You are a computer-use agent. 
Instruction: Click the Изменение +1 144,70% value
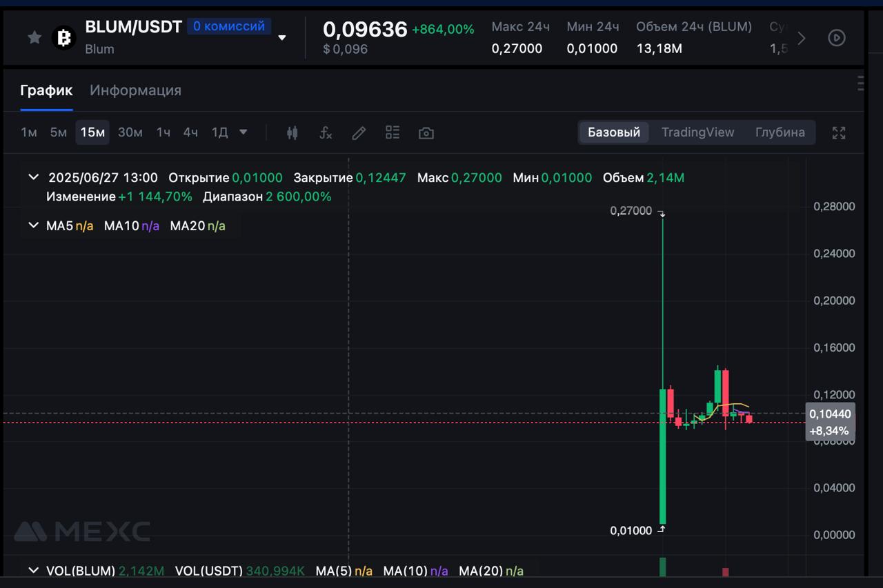pyautogui.click(x=155, y=196)
